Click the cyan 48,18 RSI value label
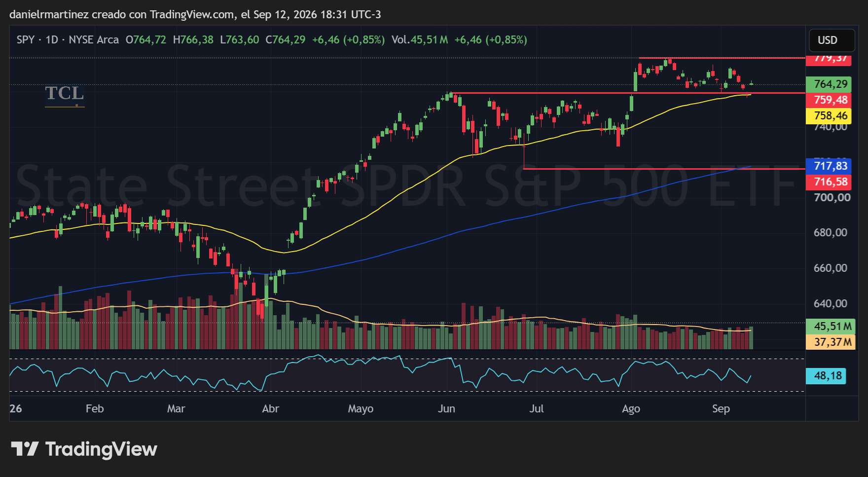The height and width of the screenshot is (477, 868). pyautogui.click(x=826, y=376)
